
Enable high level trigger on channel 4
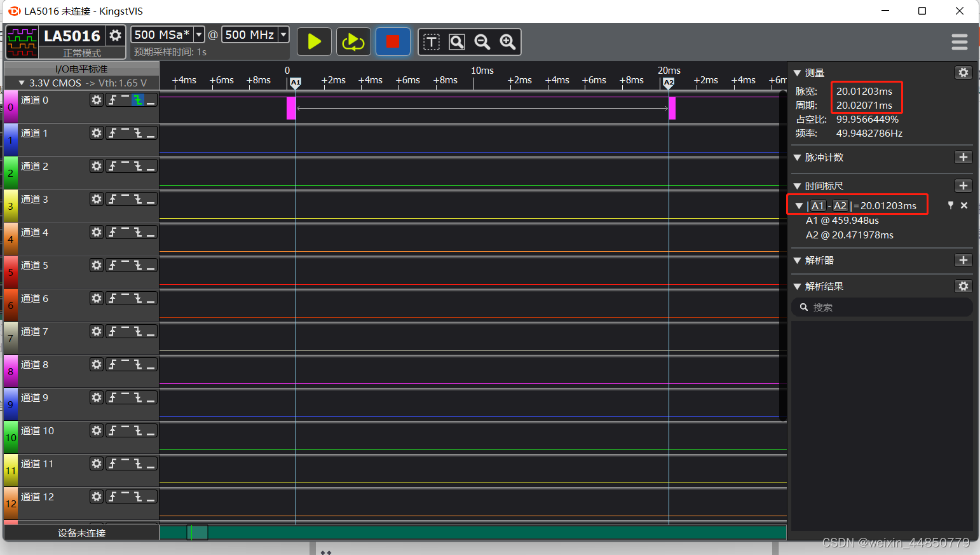[125, 232]
